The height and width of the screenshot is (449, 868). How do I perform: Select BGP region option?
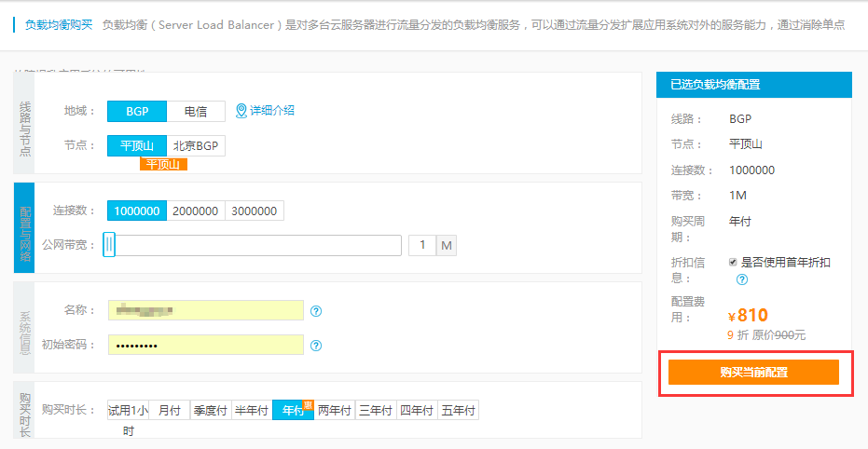click(x=137, y=112)
